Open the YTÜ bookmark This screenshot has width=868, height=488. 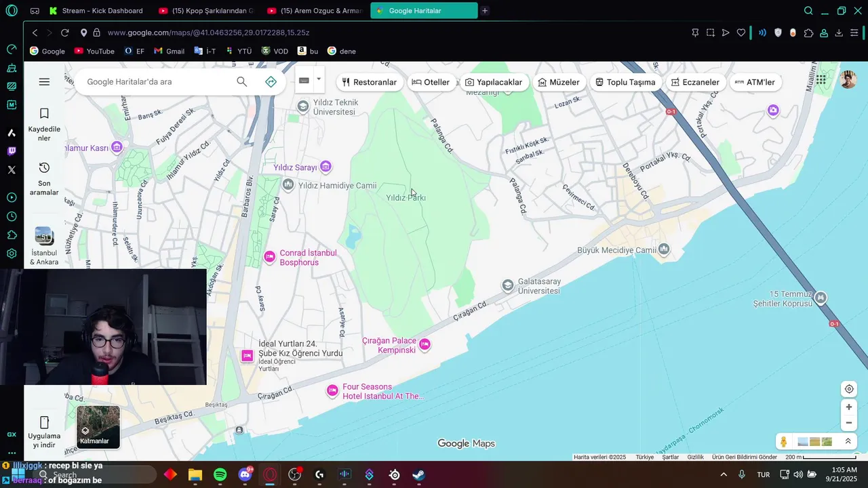[x=239, y=51]
